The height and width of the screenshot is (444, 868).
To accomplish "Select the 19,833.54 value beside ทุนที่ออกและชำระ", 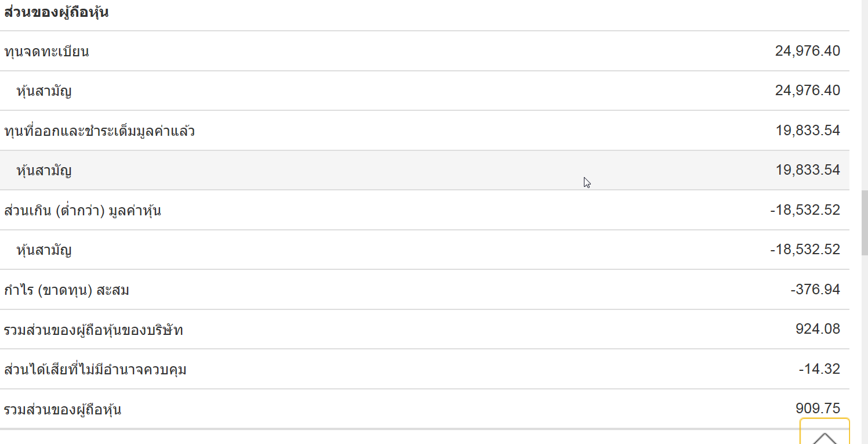I will click(x=808, y=130).
